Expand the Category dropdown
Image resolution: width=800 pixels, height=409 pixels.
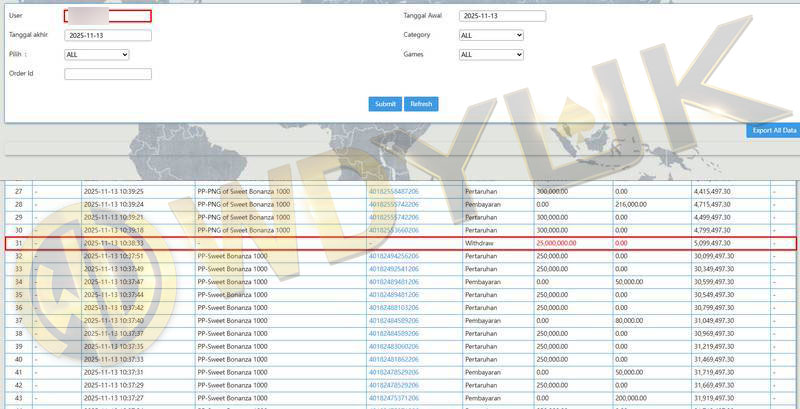pyautogui.click(x=491, y=35)
